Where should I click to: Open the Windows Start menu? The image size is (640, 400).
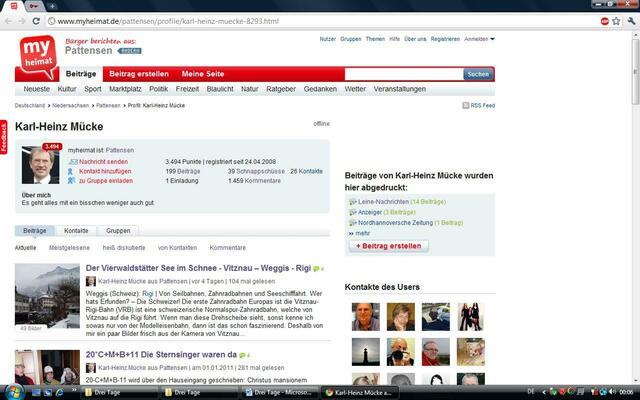click(x=14, y=392)
